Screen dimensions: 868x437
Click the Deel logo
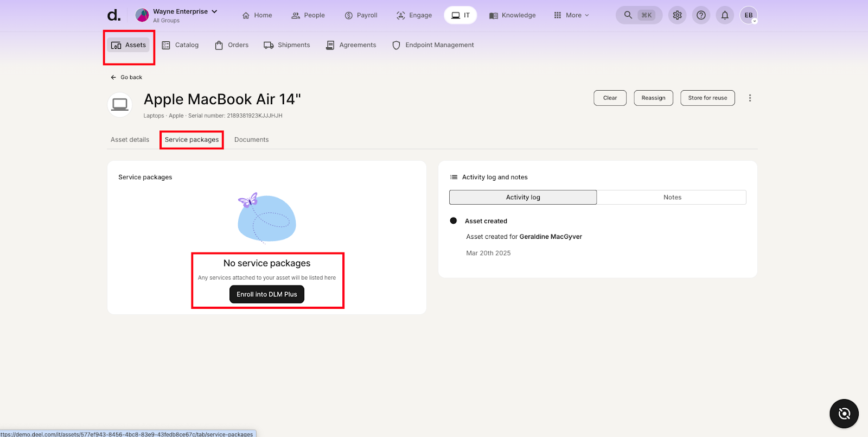click(x=114, y=15)
